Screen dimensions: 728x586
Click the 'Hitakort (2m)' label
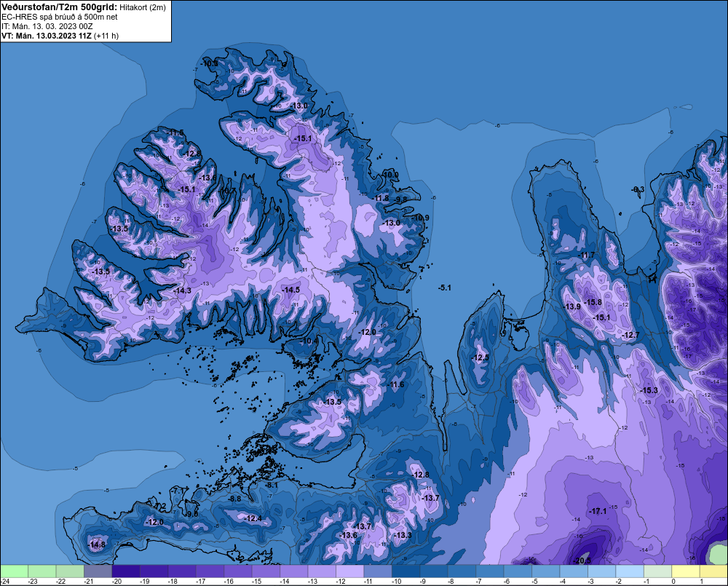(143, 7)
